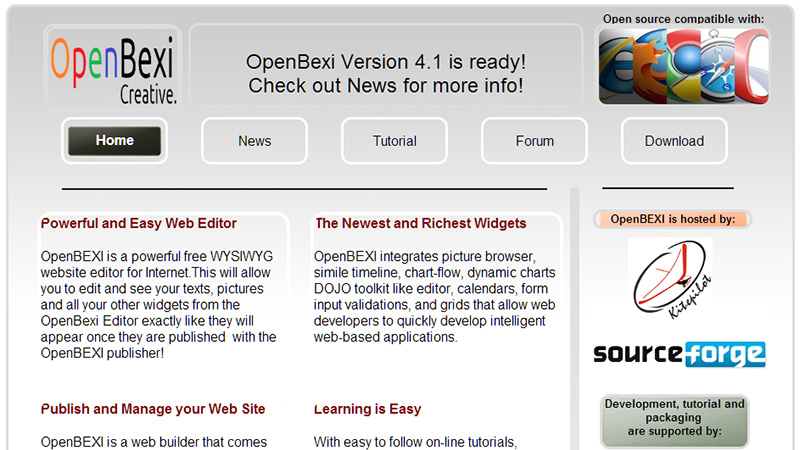The height and width of the screenshot is (450, 800).
Task: Click the OpenBexi Creative logo
Action: [x=113, y=68]
